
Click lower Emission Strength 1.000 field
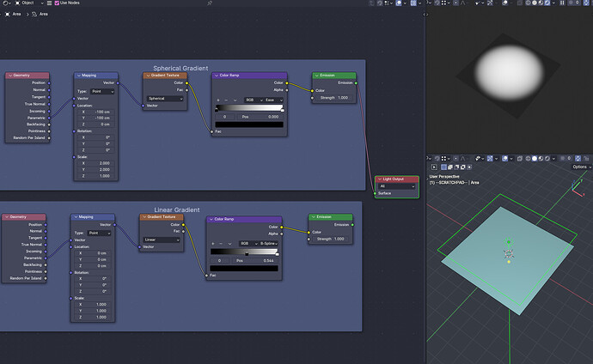[331, 239]
